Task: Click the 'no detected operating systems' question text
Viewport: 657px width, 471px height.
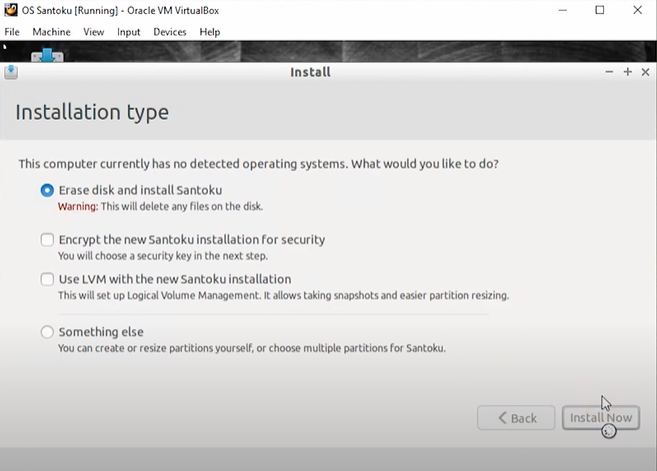Action: (x=259, y=164)
